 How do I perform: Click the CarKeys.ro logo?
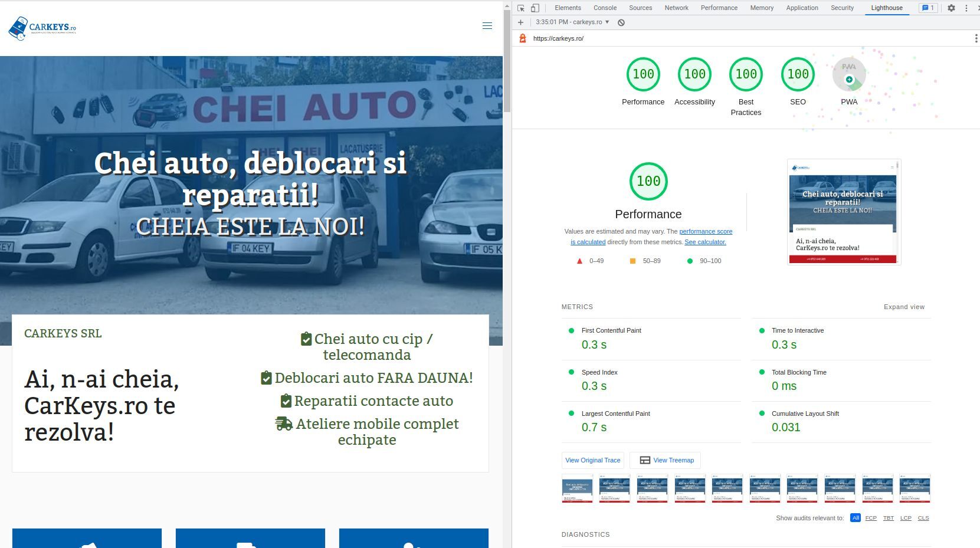(x=42, y=28)
